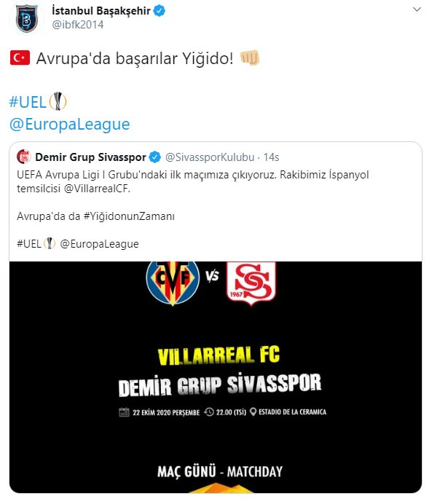
Task: Click the İstanbul Başakşehir profile avatar
Action: [27, 18]
